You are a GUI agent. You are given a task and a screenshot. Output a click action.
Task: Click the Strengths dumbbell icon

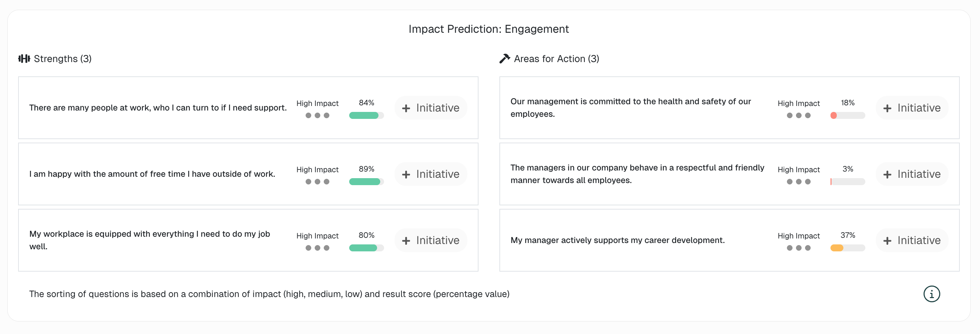[x=24, y=59]
